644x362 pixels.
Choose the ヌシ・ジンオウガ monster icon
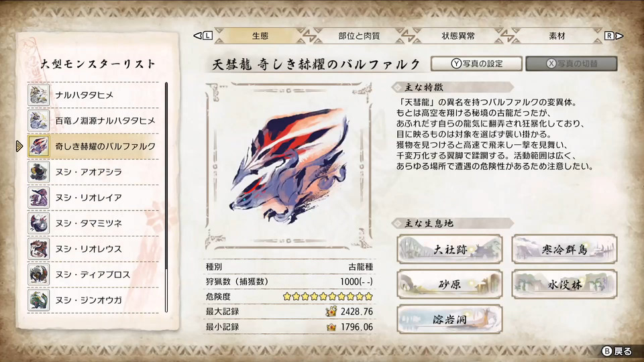39,300
